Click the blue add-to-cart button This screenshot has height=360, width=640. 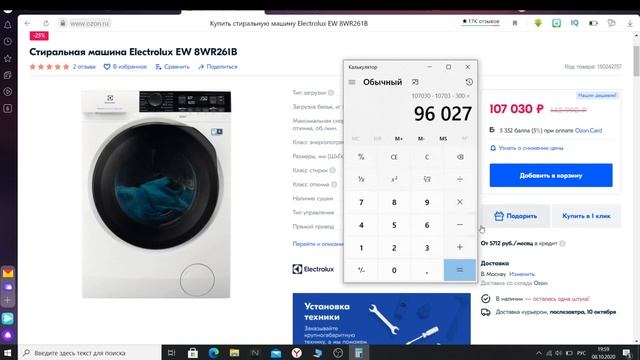coord(551,176)
